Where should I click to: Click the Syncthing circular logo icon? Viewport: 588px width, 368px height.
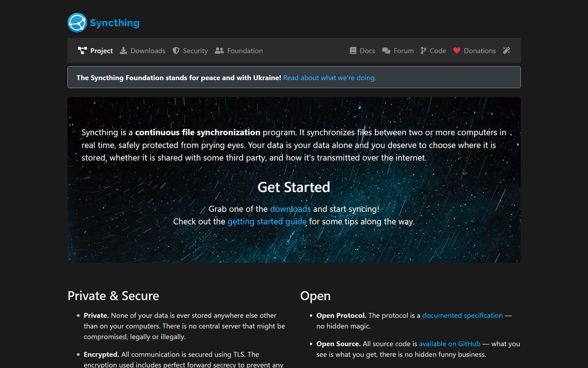(77, 23)
